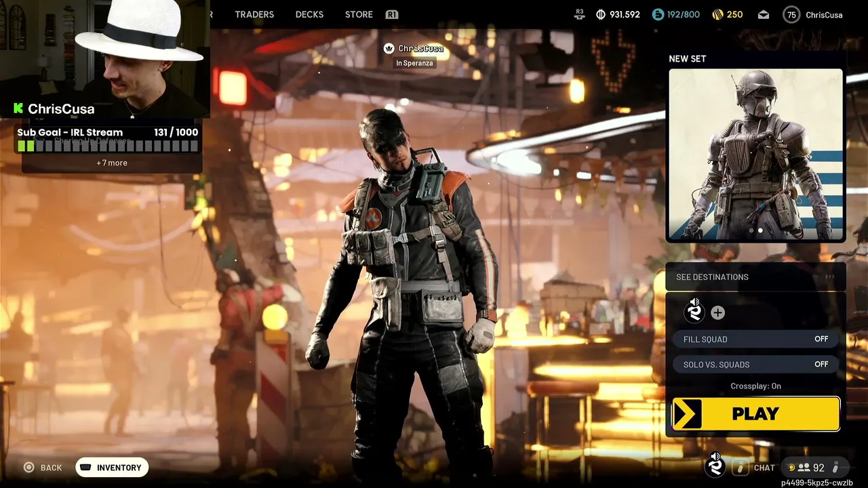This screenshot has height=488, width=868.
Task: Click the squad member avatar emblem
Action: click(x=694, y=311)
